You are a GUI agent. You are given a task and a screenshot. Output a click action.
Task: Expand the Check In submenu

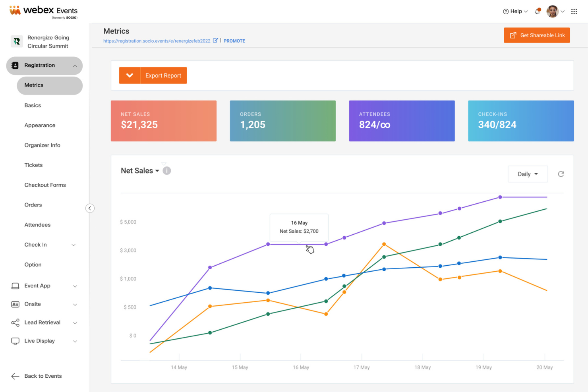point(73,245)
